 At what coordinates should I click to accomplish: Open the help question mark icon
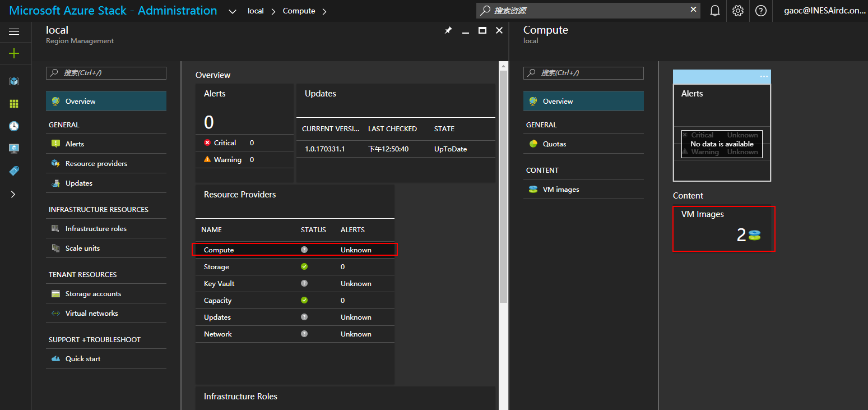click(x=760, y=11)
